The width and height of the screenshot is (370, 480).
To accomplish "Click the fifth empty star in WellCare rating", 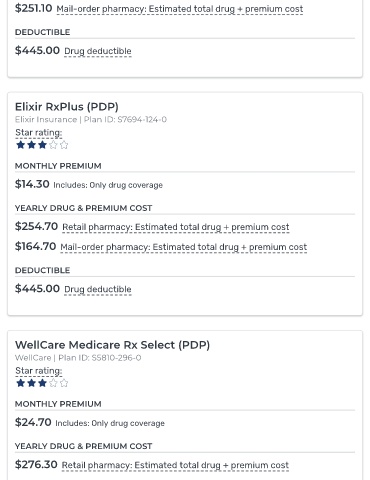I will click(x=64, y=383).
